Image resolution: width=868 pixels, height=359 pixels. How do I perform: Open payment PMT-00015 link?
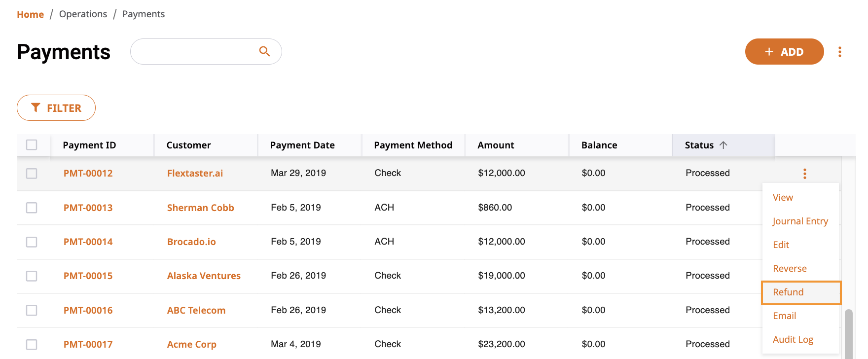[x=88, y=276]
